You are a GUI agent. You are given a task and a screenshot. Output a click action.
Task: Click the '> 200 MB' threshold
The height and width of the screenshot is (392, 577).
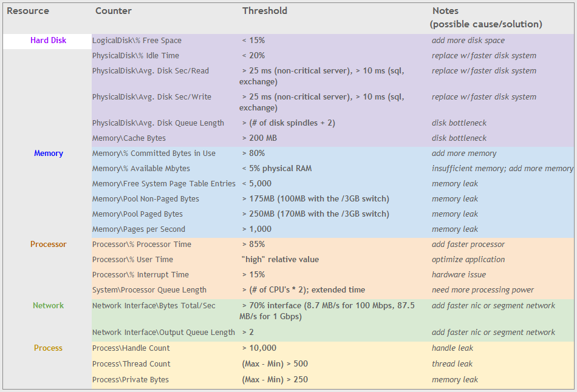pyautogui.click(x=260, y=138)
